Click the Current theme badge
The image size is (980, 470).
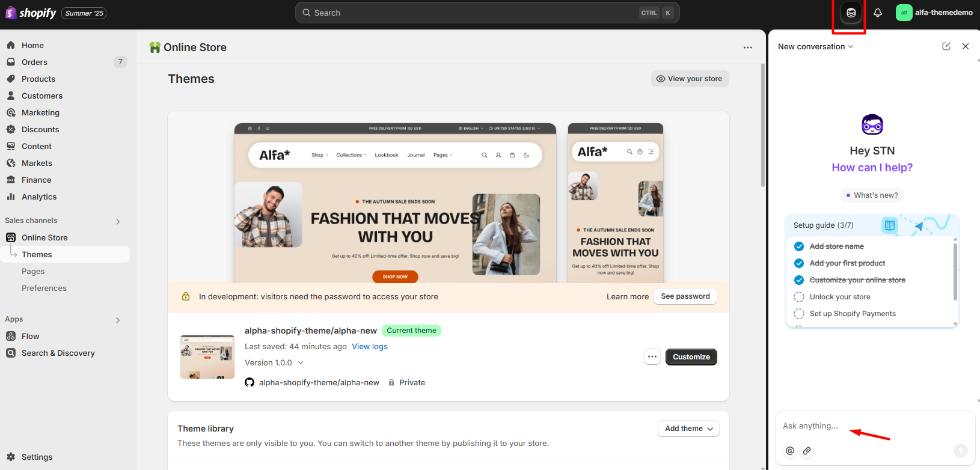(411, 331)
